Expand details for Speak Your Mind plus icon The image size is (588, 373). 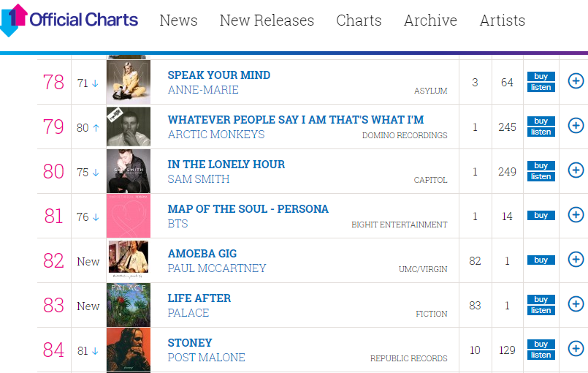(576, 81)
